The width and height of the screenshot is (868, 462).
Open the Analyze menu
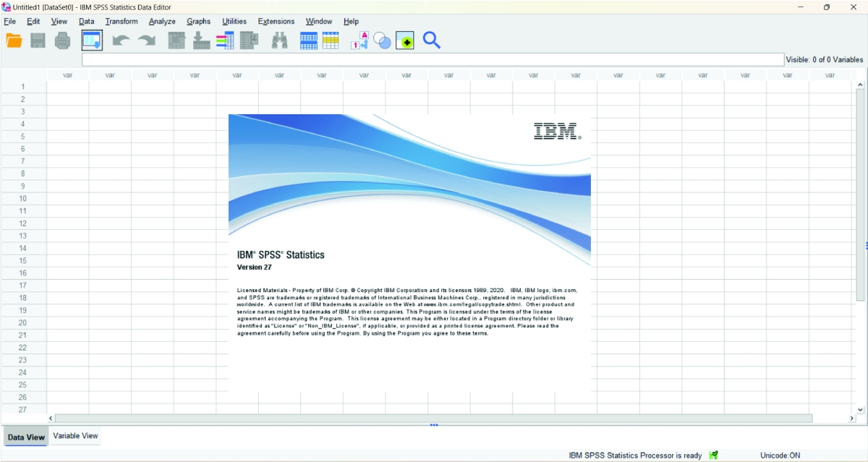161,21
